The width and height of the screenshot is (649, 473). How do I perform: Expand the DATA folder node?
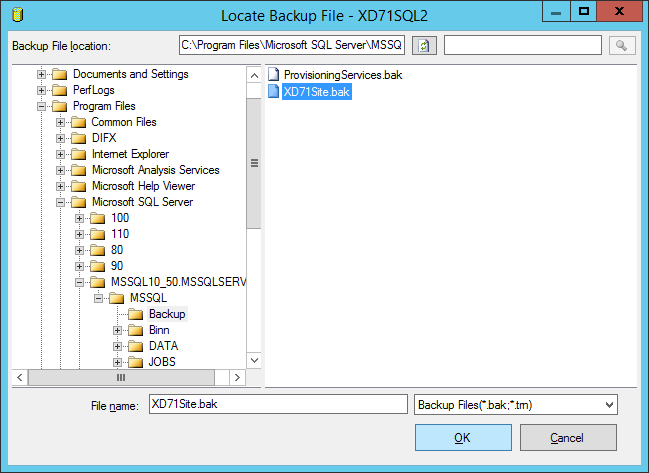(x=118, y=346)
